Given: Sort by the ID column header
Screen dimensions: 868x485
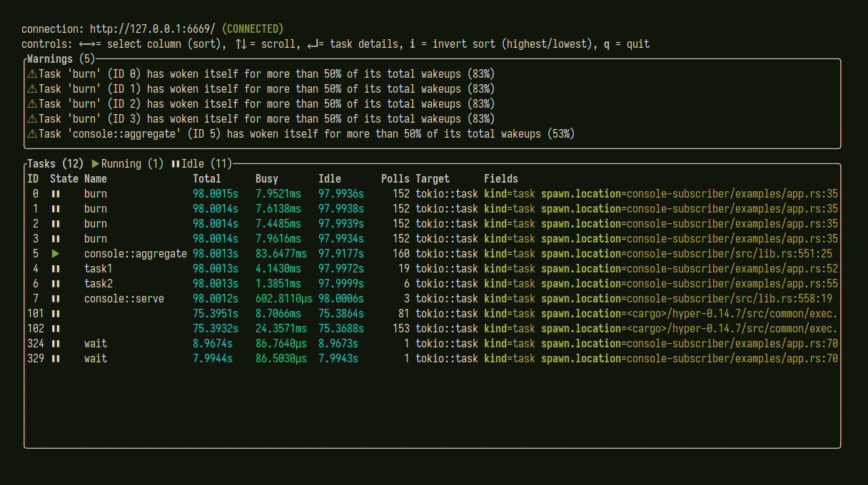Looking at the screenshot, I should point(33,179).
